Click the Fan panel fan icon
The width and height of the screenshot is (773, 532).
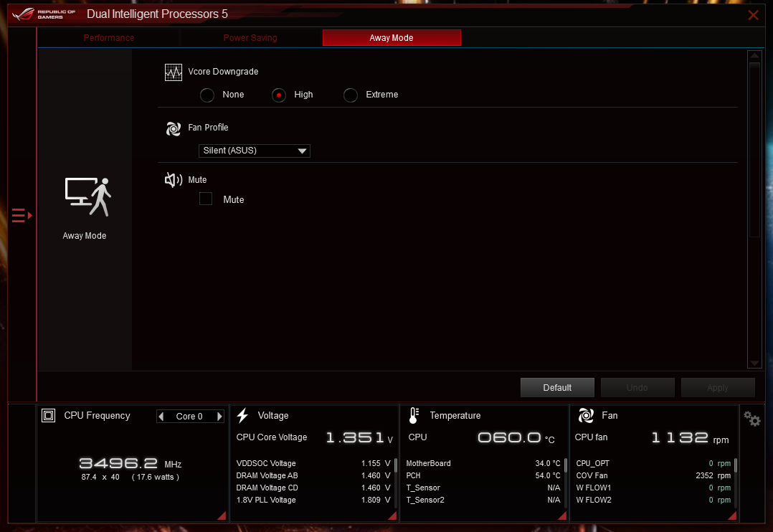click(586, 416)
